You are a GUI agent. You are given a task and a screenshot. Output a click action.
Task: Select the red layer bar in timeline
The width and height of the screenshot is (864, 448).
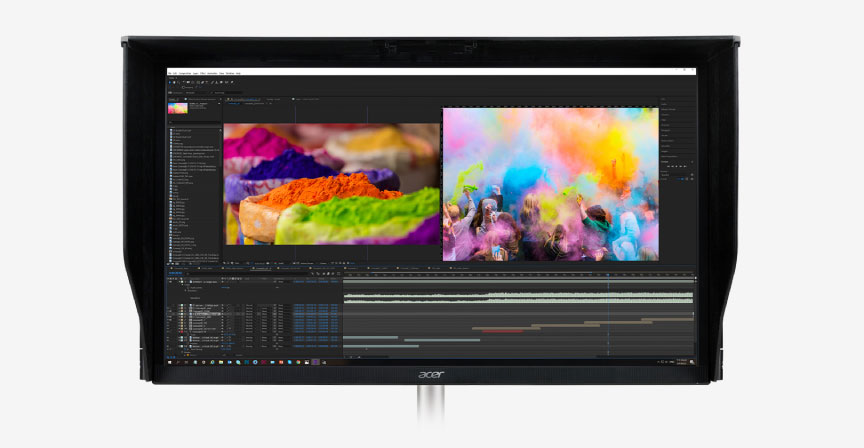501,331
